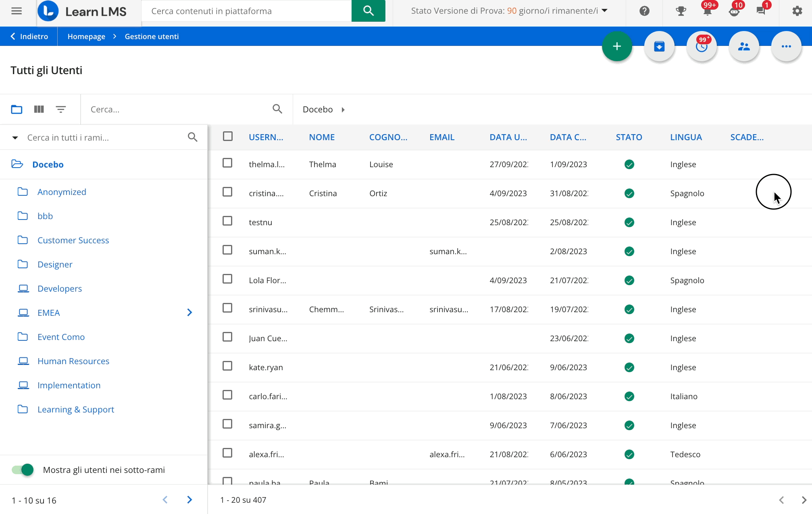Open the Learning & Support branch
This screenshot has height=514, width=812.
tap(76, 409)
